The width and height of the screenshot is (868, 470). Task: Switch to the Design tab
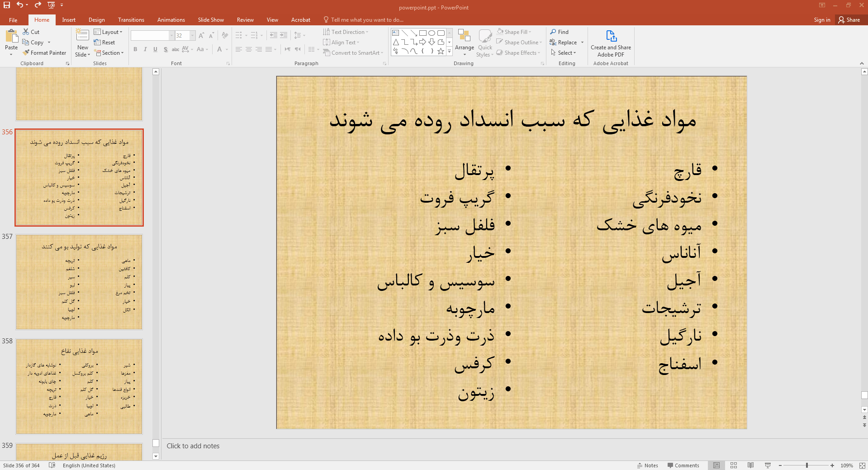click(96, 19)
